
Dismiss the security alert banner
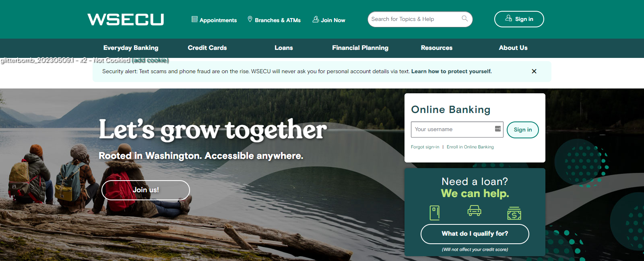click(534, 71)
